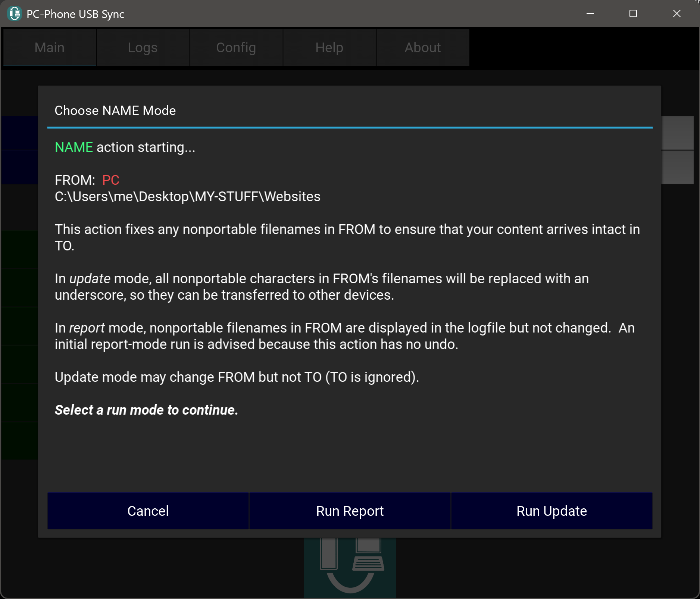
Task: Click the window title text "PC-Phone USB Sync"
Action: point(75,14)
